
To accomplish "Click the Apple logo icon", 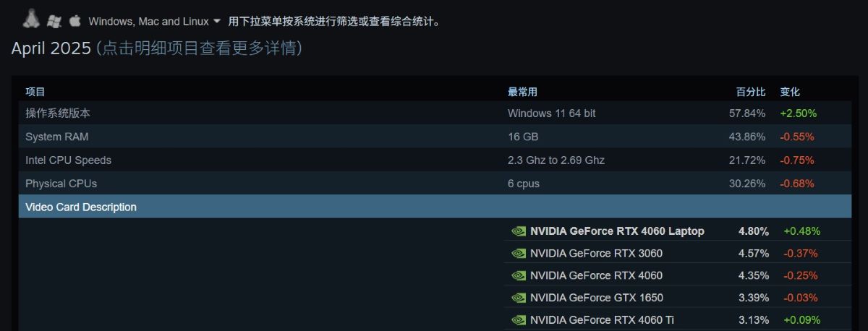I will click(x=75, y=21).
